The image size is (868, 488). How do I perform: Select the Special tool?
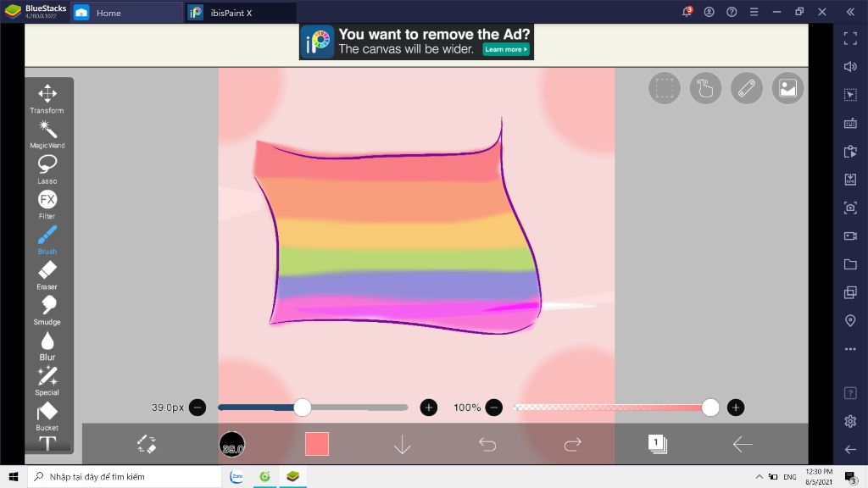coord(47,380)
